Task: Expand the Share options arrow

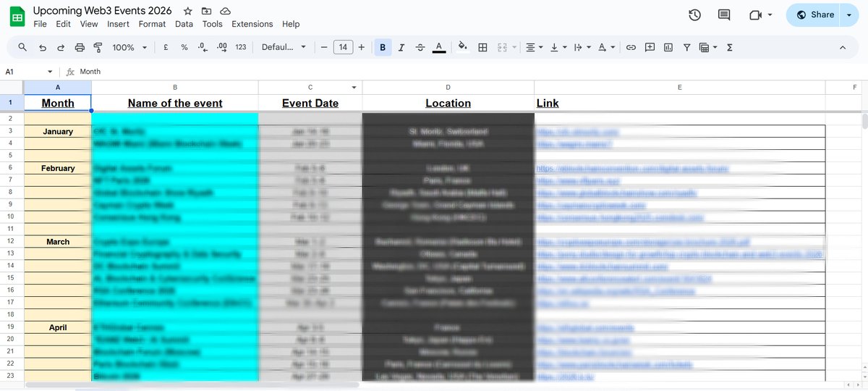Action: [x=848, y=15]
